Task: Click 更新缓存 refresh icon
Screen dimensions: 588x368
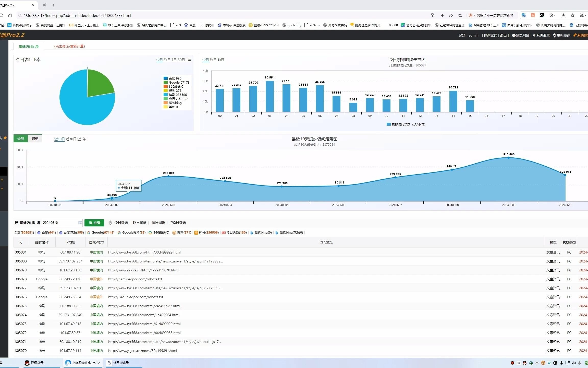Action: click(x=561, y=35)
